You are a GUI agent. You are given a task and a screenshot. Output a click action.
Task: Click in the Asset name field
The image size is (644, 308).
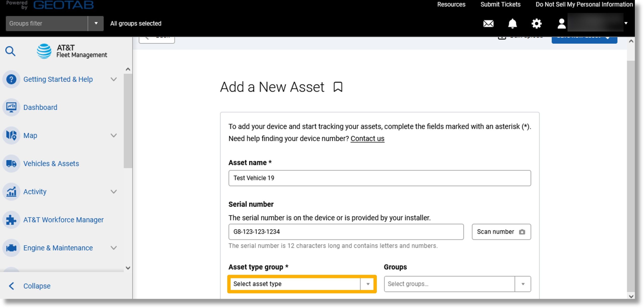pyautogui.click(x=379, y=178)
